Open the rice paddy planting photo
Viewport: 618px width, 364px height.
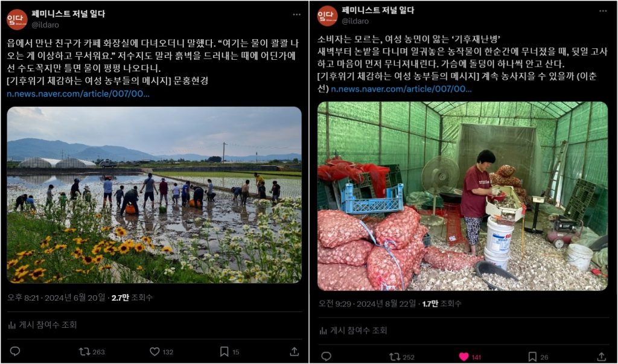coord(154,195)
